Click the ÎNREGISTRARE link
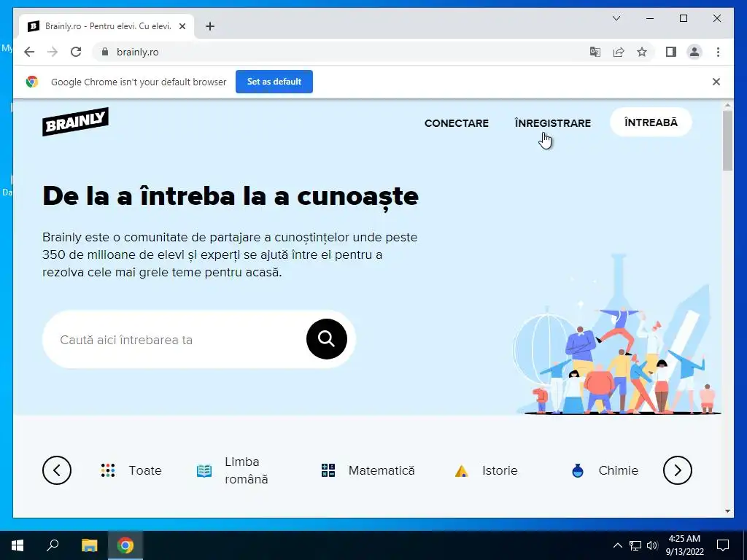747x560 pixels. tap(553, 122)
